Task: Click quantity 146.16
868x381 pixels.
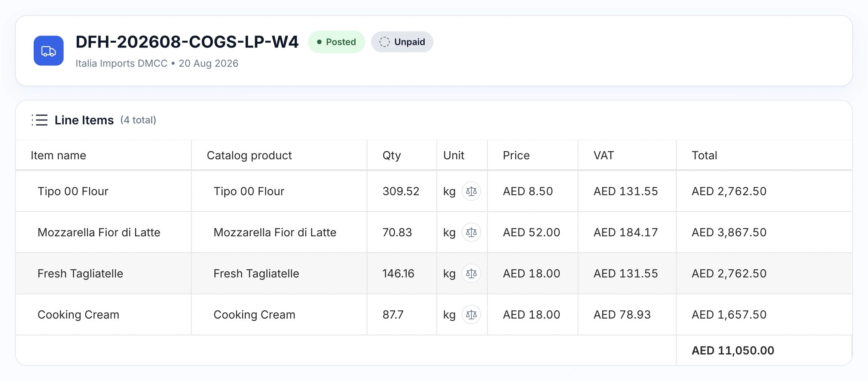Action: coord(398,274)
